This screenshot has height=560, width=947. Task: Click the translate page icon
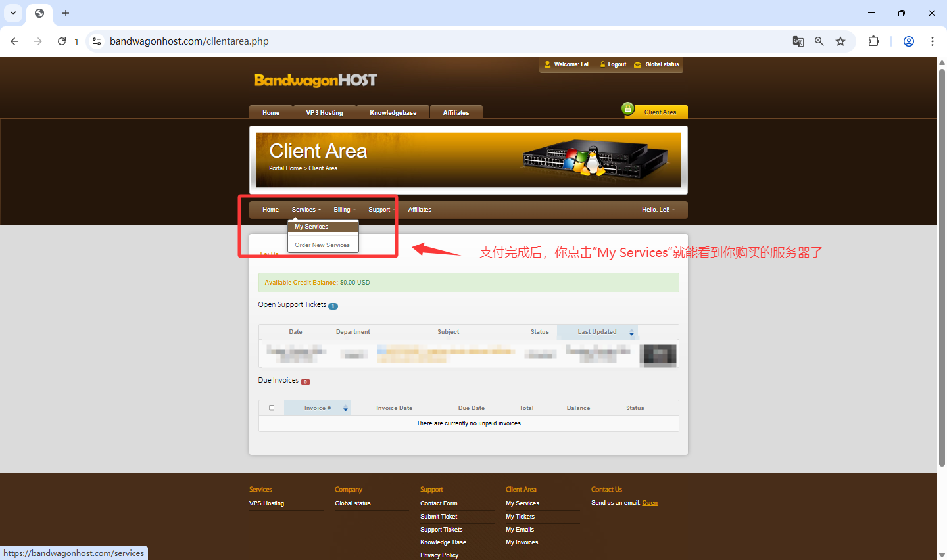coord(798,41)
